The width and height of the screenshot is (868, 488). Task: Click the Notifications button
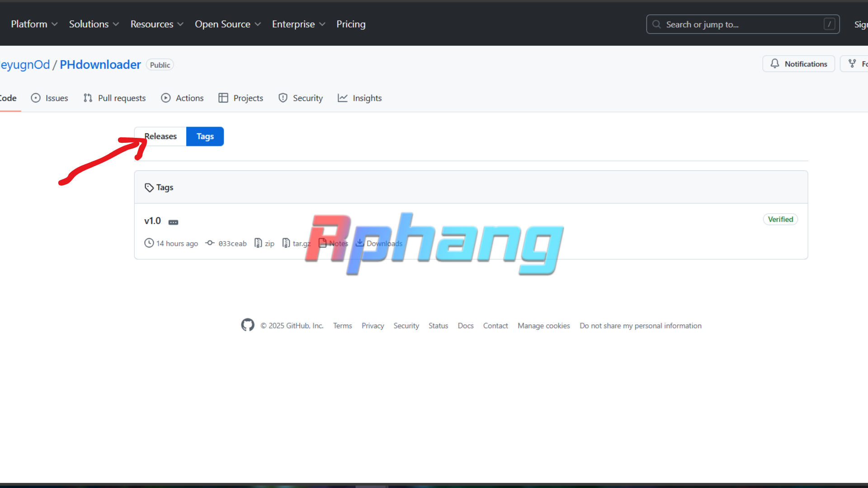pos(798,64)
